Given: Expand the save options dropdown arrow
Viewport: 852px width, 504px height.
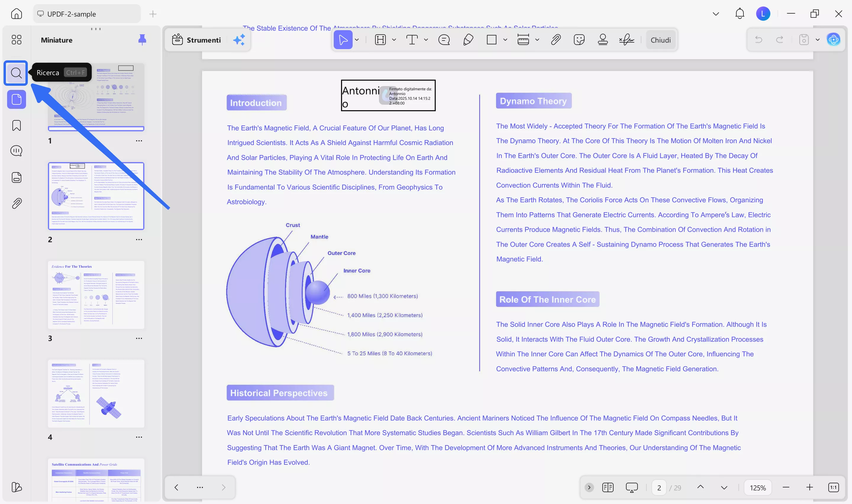Looking at the screenshot, I should pyautogui.click(x=818, y=40).
